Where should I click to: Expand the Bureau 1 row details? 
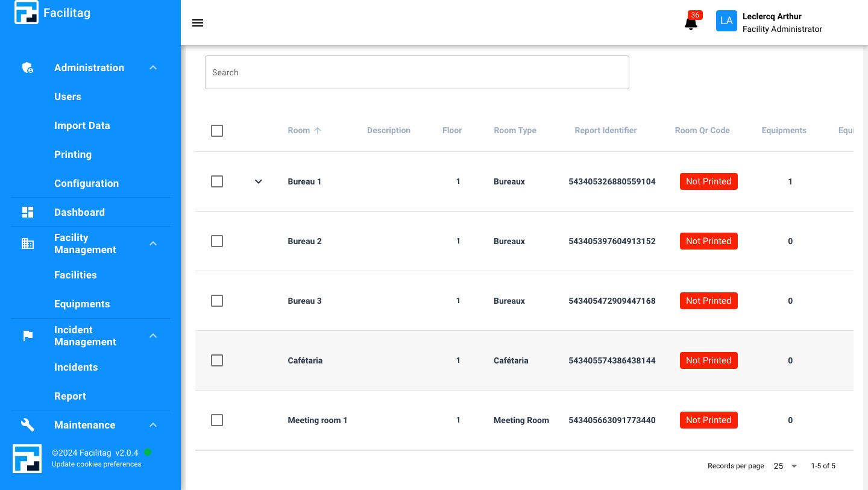pyautogui.click(x=259, y=181)
